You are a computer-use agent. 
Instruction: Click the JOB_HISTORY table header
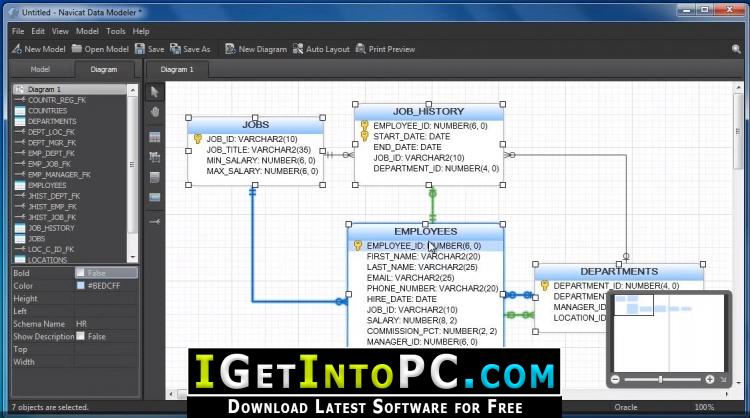click(429, 111)
